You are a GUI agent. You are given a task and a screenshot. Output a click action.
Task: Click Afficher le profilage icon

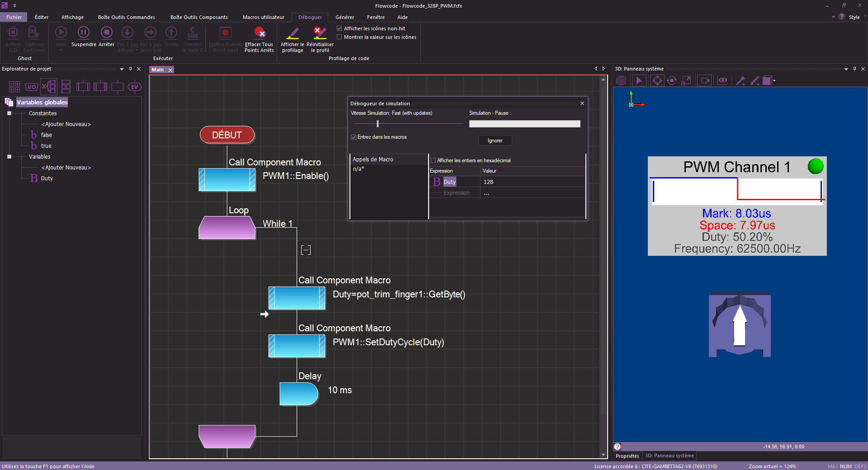point(292,33)
